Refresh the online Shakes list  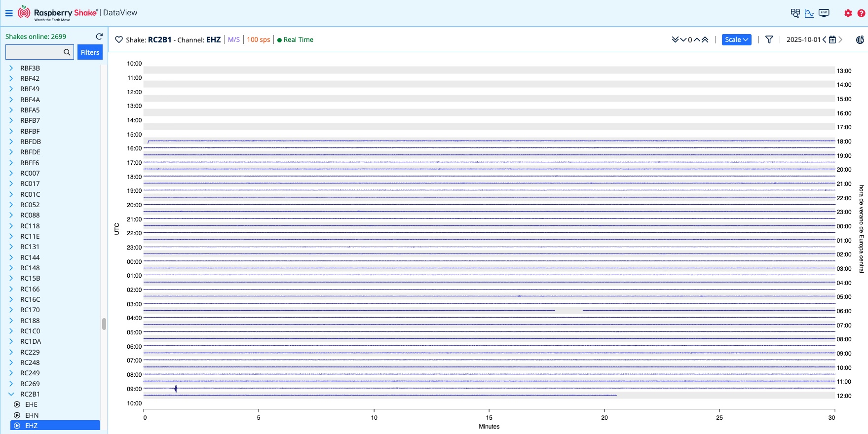(x=99, y=36)
